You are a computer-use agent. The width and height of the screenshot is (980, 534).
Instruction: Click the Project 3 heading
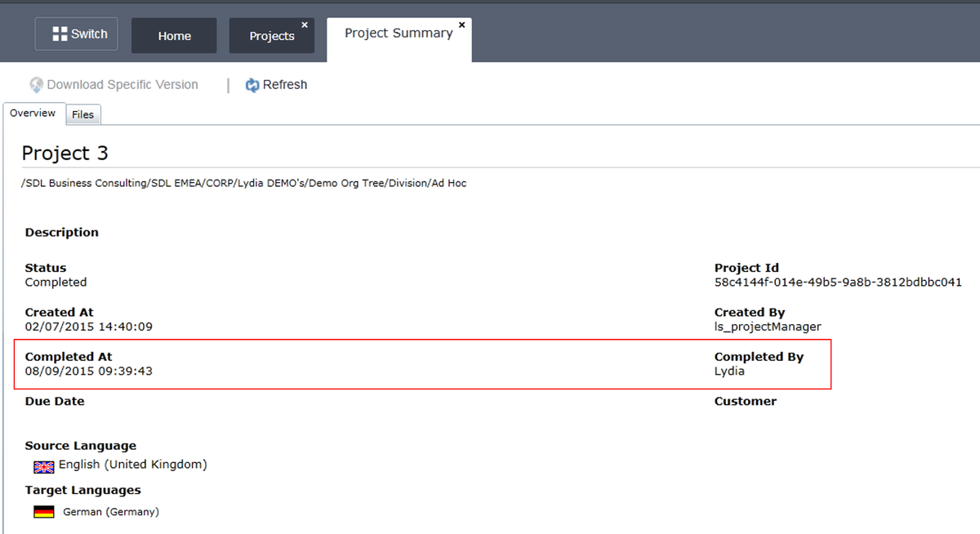[x=65, y=154]
